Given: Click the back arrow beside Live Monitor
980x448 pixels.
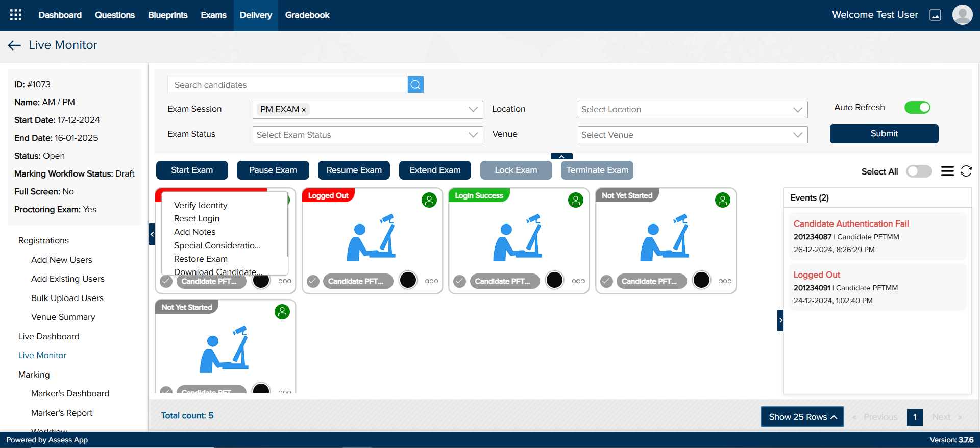Looking at the screenshot, I should pos(14,45).
